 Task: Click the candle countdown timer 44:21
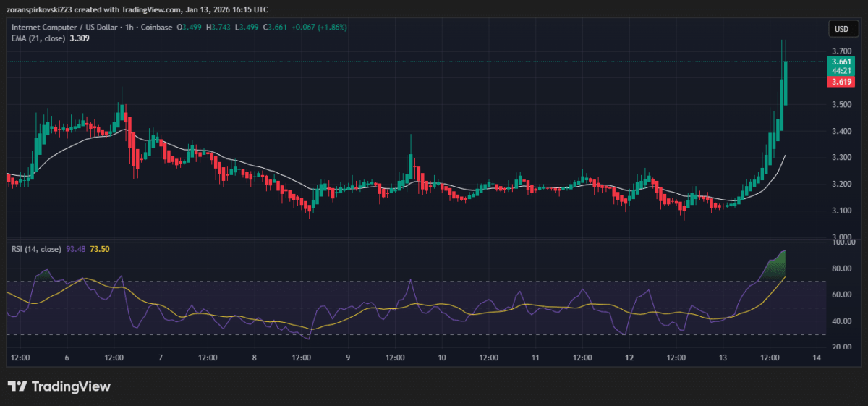[x=841, y=71]
